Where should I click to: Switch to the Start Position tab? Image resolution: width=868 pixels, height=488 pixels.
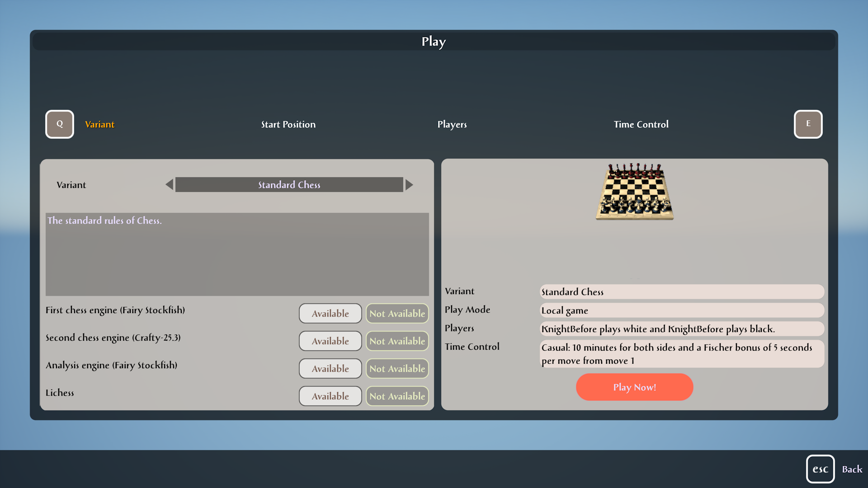point(288,124)
